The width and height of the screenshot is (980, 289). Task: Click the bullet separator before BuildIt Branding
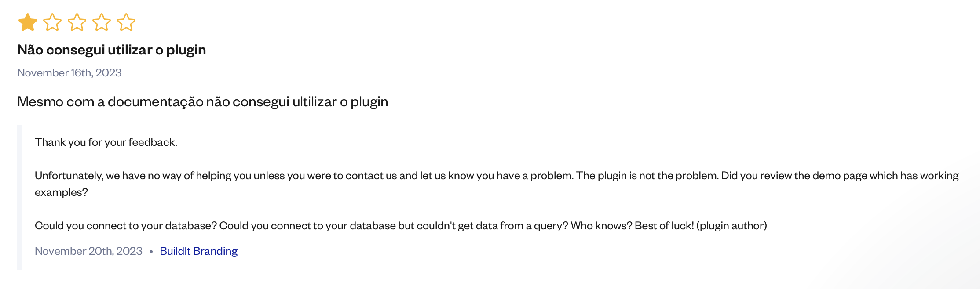151,252
